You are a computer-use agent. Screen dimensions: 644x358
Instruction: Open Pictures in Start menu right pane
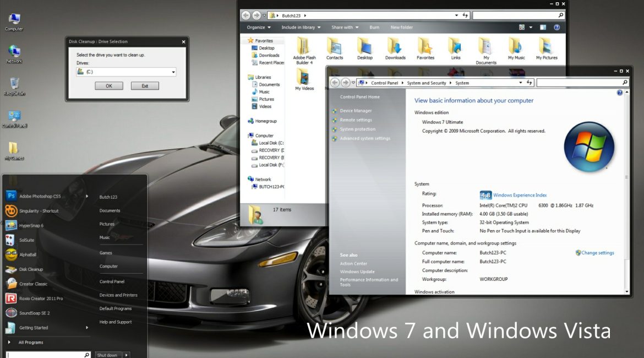tap(107, 224)
